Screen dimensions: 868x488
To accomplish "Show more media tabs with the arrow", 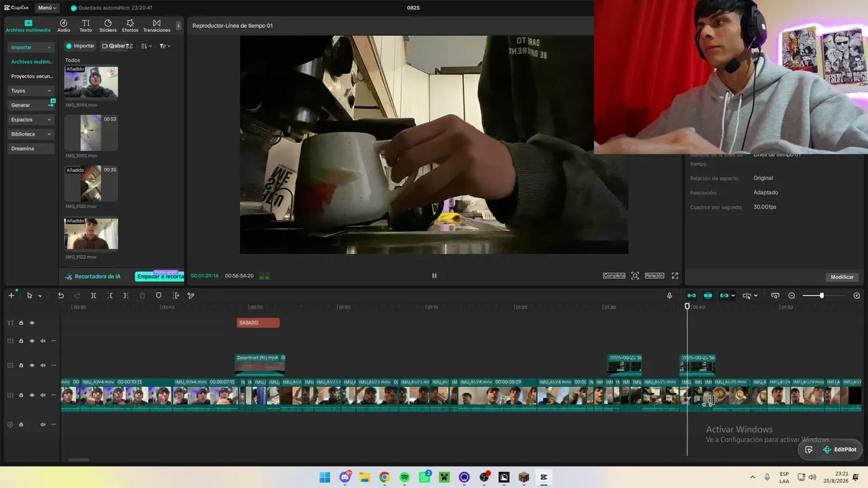I will coord(178,26).
